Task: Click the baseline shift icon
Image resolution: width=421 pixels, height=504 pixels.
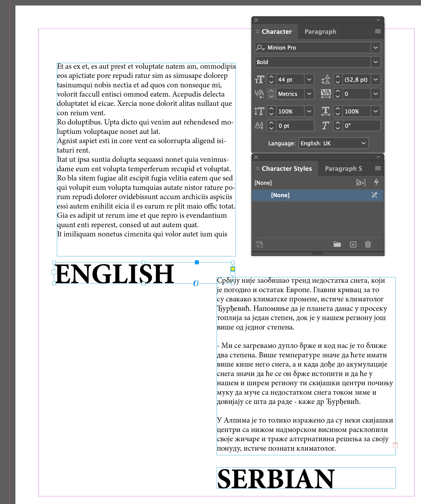Action: [259, 126]
